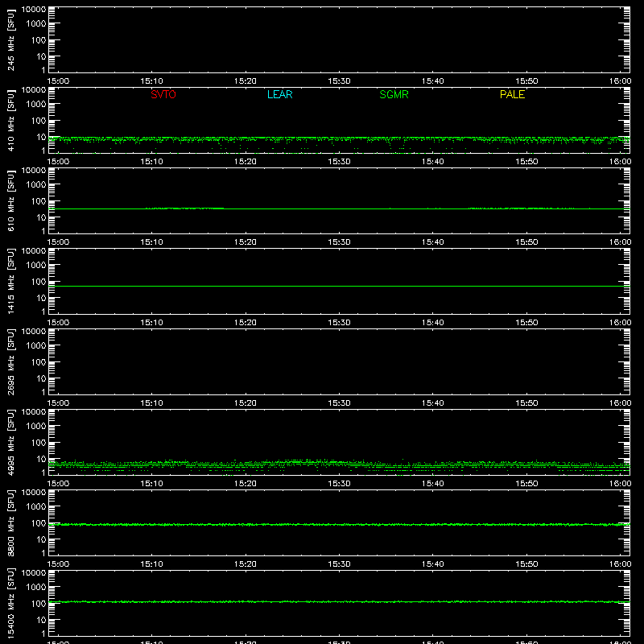Click the 15:30 label under the 245 MHz plot
644x644 pixels.
[339, 81]
